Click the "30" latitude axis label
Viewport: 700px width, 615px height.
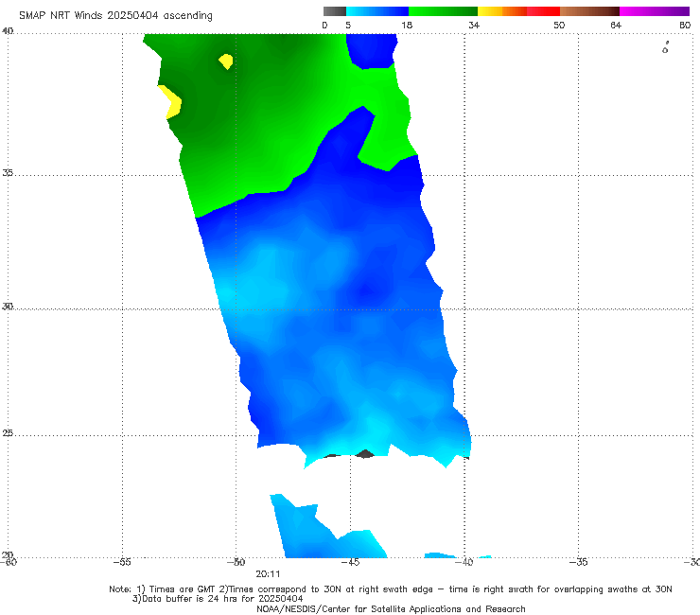(x=8, y=307)
